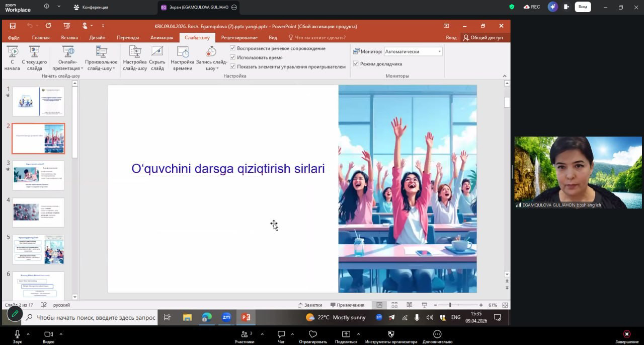Expand 'Запись слайд-шоу' dropdown arrow
Screen dimensions: 644x345
(216, 68)
